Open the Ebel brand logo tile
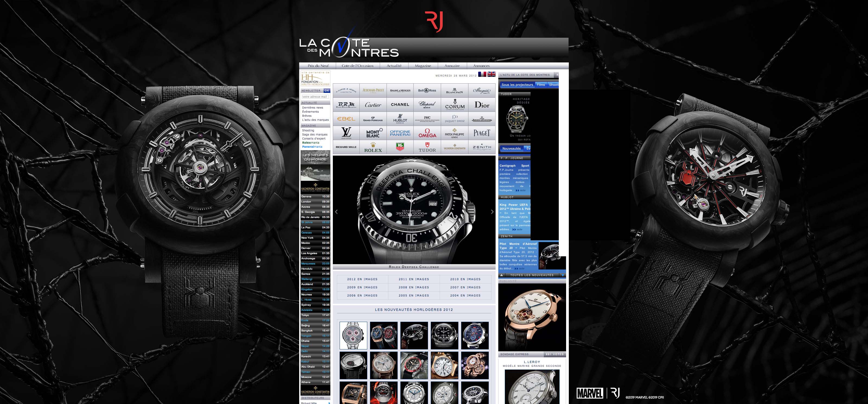868x404 pixels. click(346, 119)
